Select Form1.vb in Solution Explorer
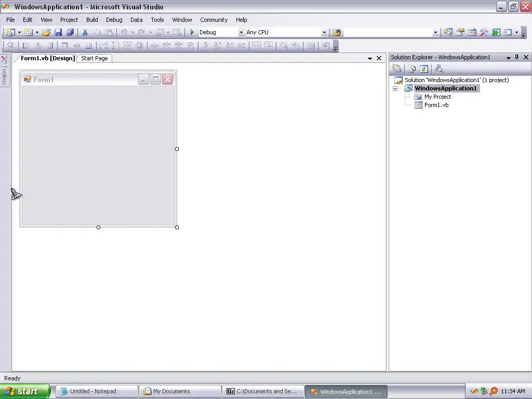Image resolution: width=532 pixels, height=399 pixels. coord(436,105)
